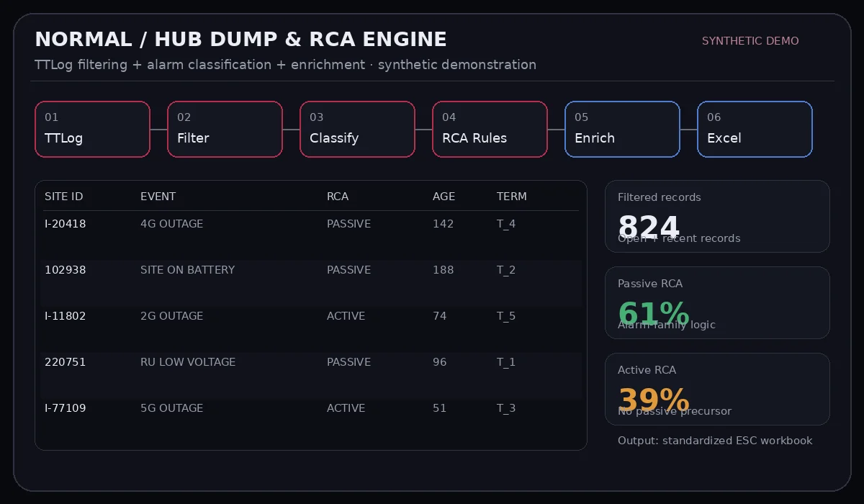This screenshot has width=864, height=504.
Task: Select the 02 Filter pipeline step
Action: 225,129
